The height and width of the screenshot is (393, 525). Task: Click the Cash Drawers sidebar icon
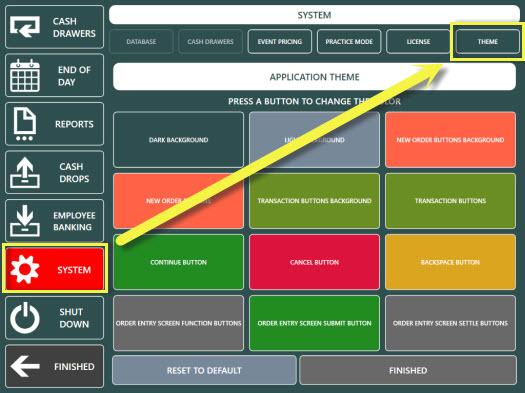click(x=25, y=27)
